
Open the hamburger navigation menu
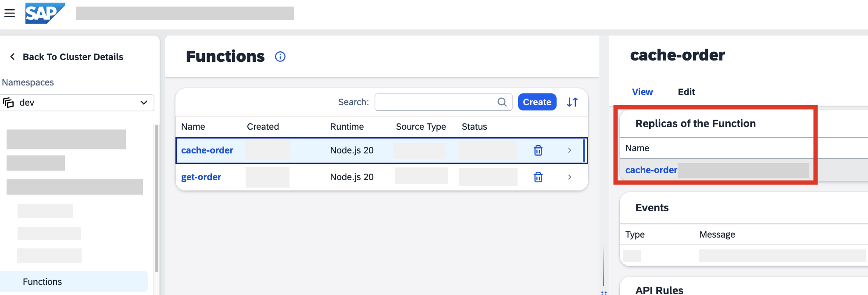[x=10, y=13]
